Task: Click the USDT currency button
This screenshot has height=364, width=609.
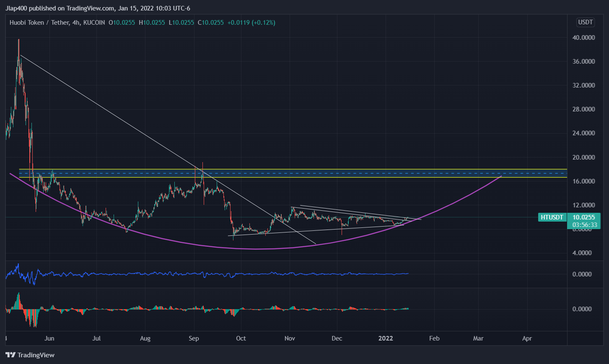Action: coord(586,22)
